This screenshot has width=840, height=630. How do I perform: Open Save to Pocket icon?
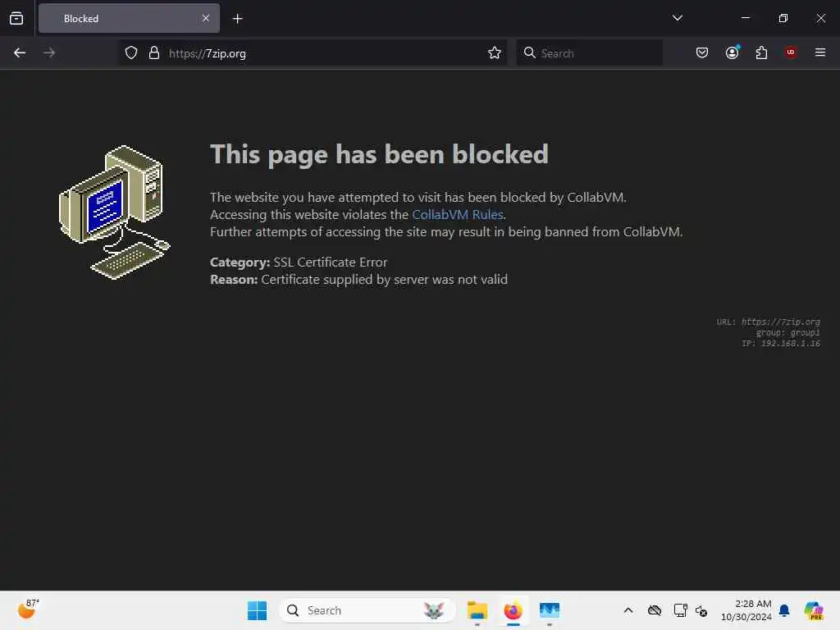[702, 52]
